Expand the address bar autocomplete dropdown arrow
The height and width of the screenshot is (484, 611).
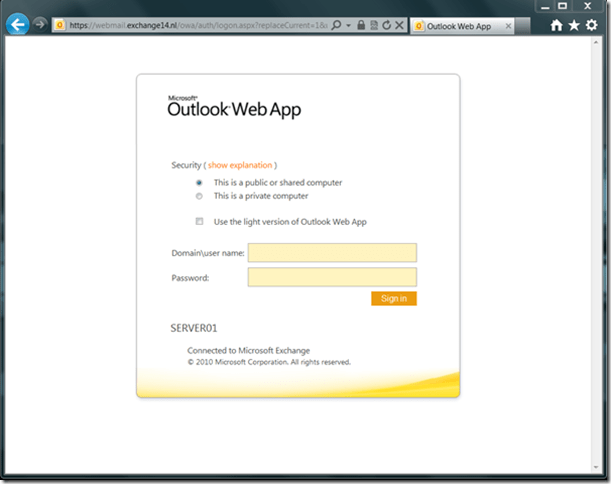pos(348,24)
